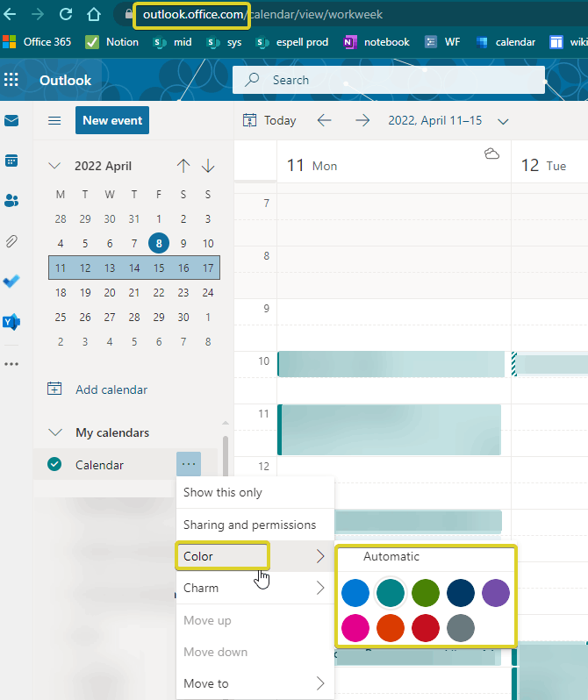The width and height of the screenshot is (588, 700).
Task: Pick the gray color swatch
Action: tap(461, 628)
